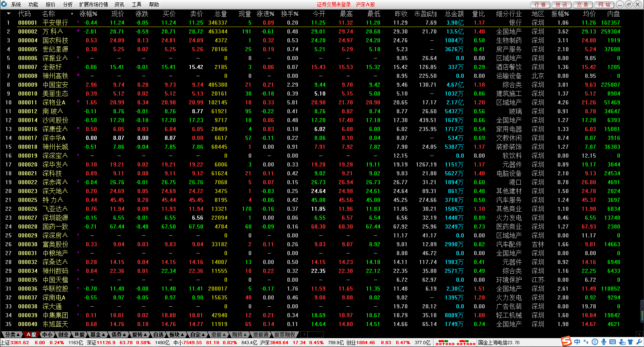Open the Sogou emoji panel

click(595, 342)
